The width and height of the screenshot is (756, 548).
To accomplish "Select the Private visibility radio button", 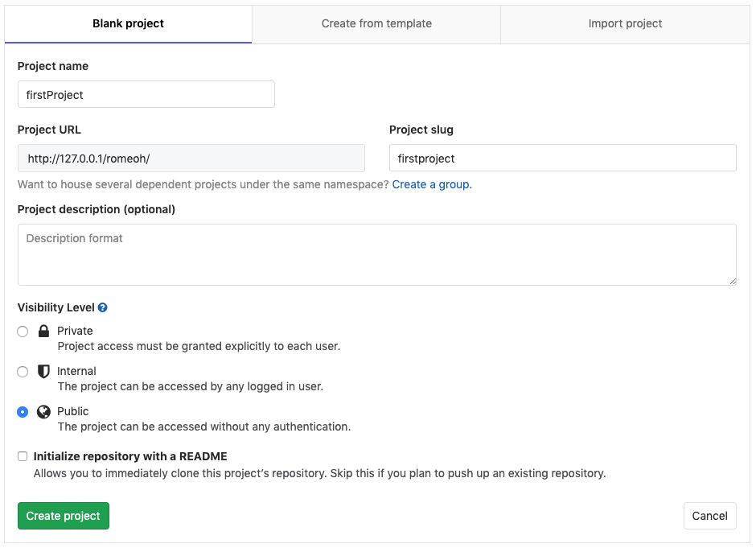I will (23, 332).
